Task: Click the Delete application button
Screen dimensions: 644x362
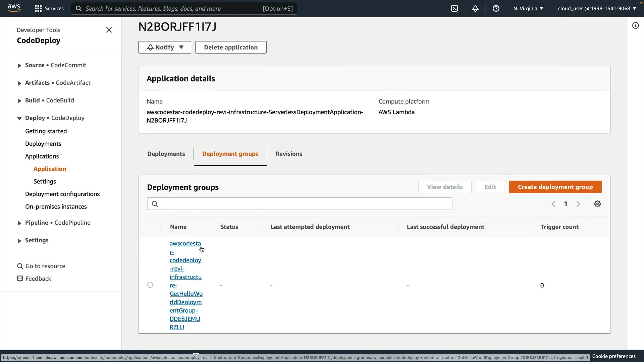Action: pyautogui.click(x=231, y=47)
